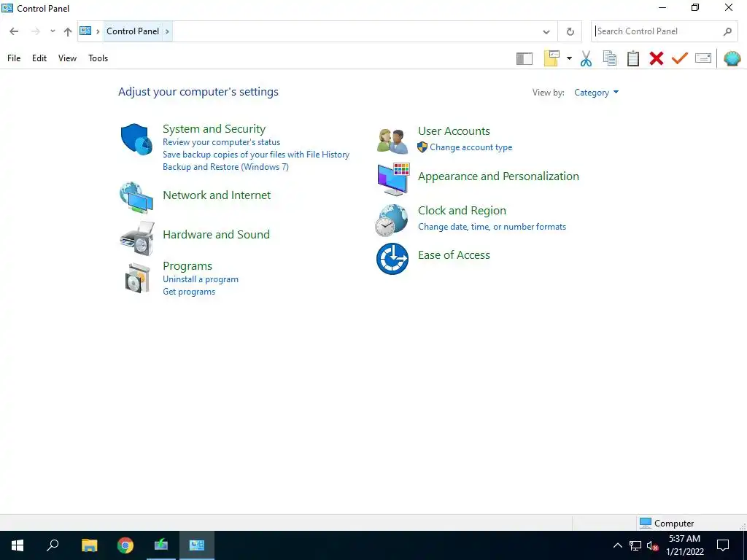
Task: Expand the chevron after Control Panel breadcrumb
Action: point(167,31)
